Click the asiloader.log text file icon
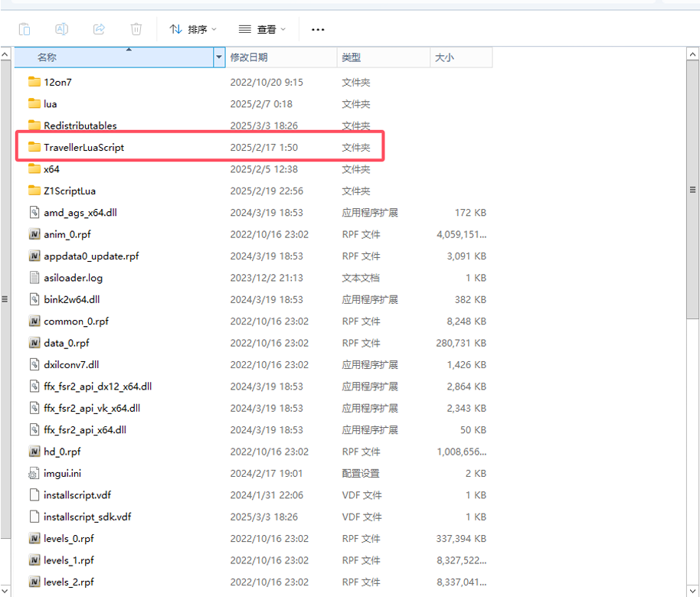The image size is (700, 597). [34, 278]
